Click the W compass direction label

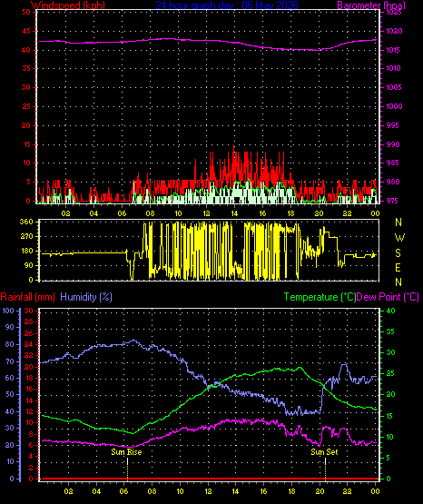click(x=399, y=238)
